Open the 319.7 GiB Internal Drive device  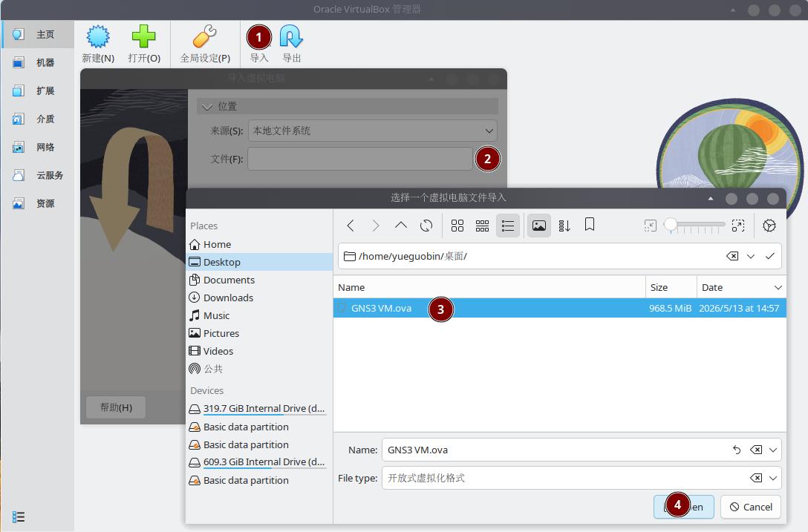(x=260, y=408)
